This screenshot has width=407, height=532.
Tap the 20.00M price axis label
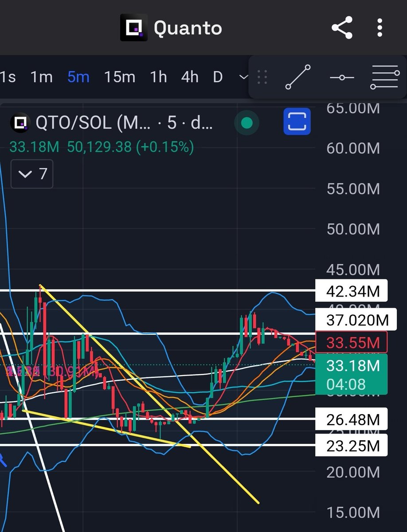[353, 472]
